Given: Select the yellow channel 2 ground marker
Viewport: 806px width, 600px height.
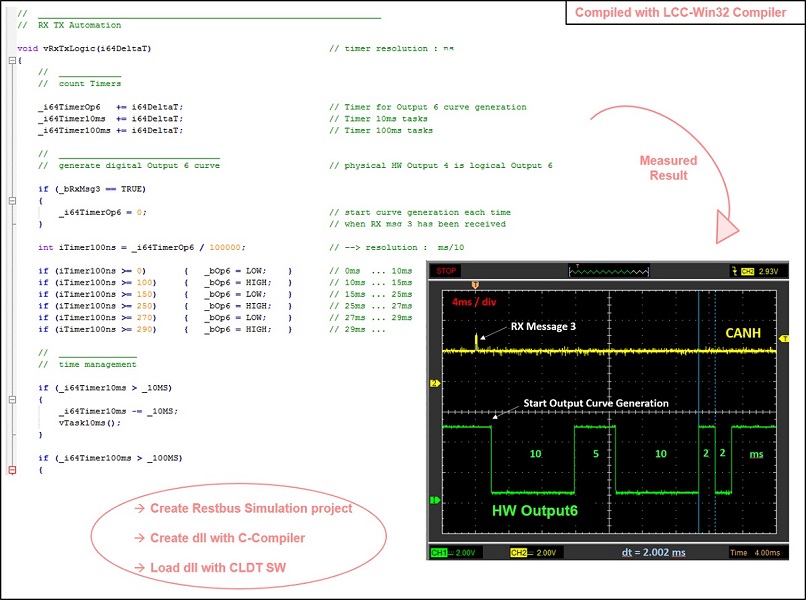Looking at the screenshot, I should click(x=435, y=384).
